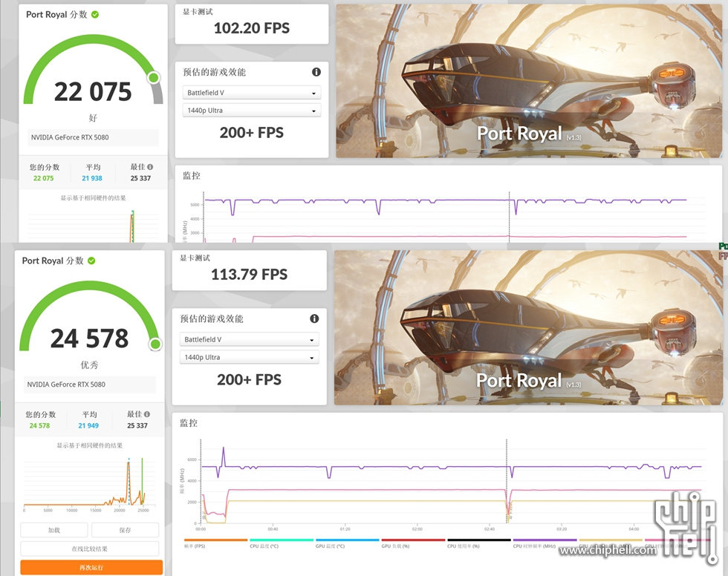Click the 好 rating label under the gauge
Image resolution: width=728 pixels, height=576 pixels.
(x=93, y=118)
